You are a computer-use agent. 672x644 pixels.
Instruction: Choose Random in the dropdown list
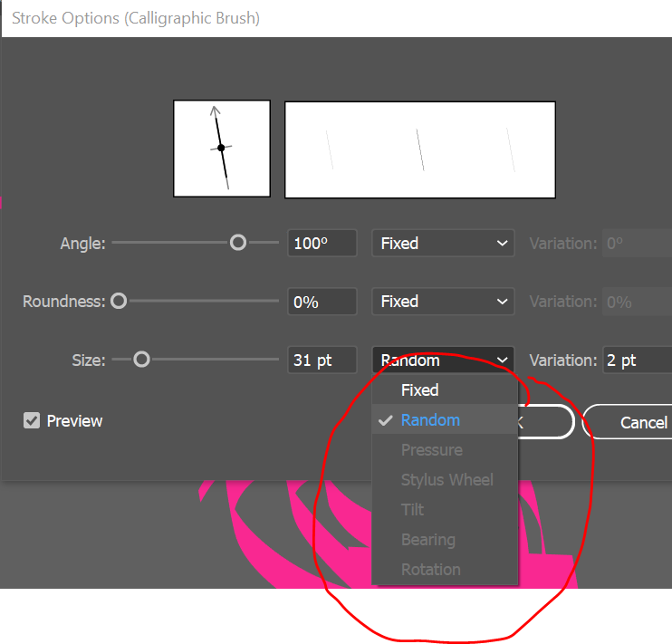[x=430, y=420]
